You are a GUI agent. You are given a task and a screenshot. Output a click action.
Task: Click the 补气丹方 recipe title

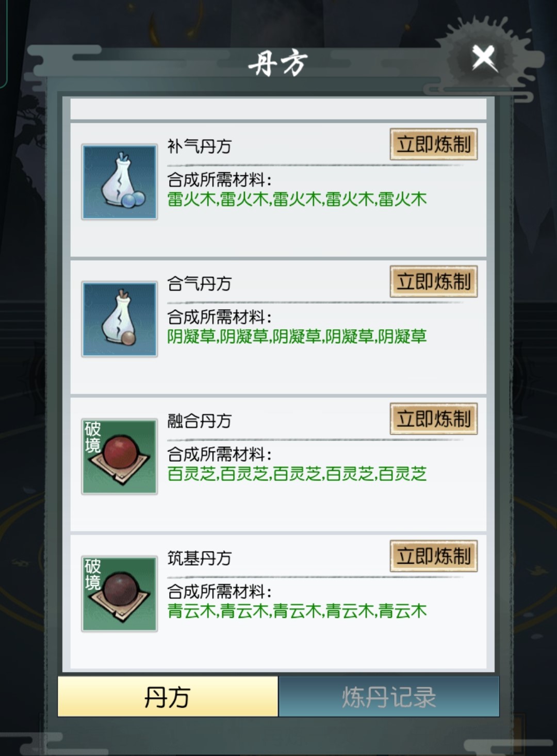coord(199,146)
